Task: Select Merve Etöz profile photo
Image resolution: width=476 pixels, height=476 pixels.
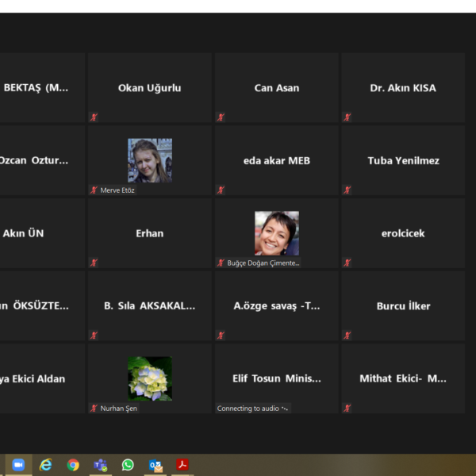Action: (x=150, y=160)
